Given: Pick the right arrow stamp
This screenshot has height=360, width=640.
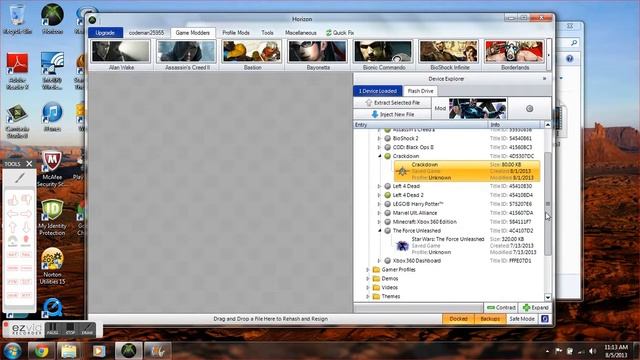Looking at the screenshot, I should (x=27, y=214).
